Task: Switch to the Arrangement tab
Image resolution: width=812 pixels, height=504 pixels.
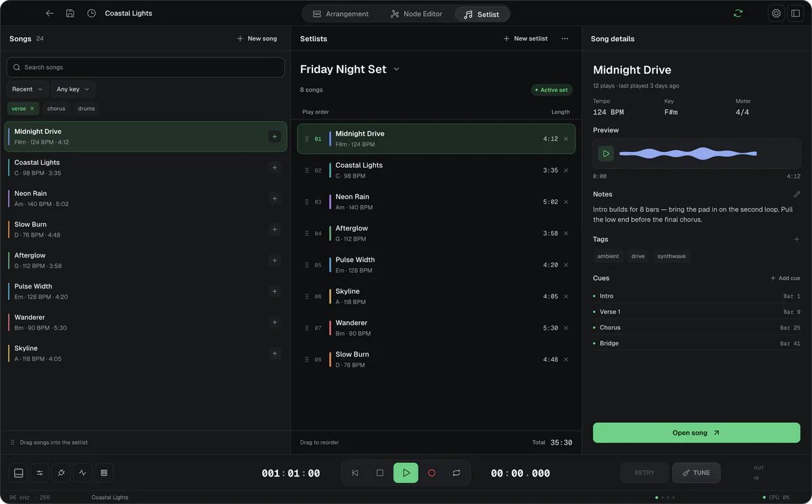Action: pyautogui.click(x=341, y=14)
